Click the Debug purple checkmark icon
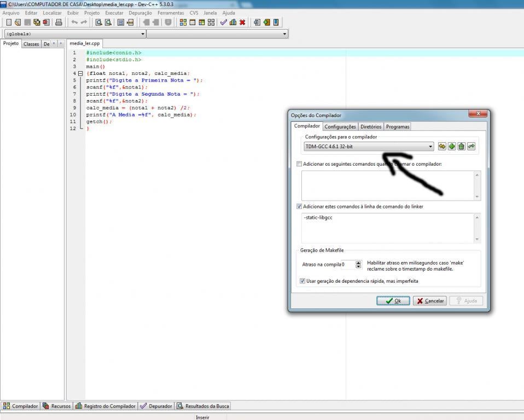Viewport: 524px width, 420px height. click(224, 22)
